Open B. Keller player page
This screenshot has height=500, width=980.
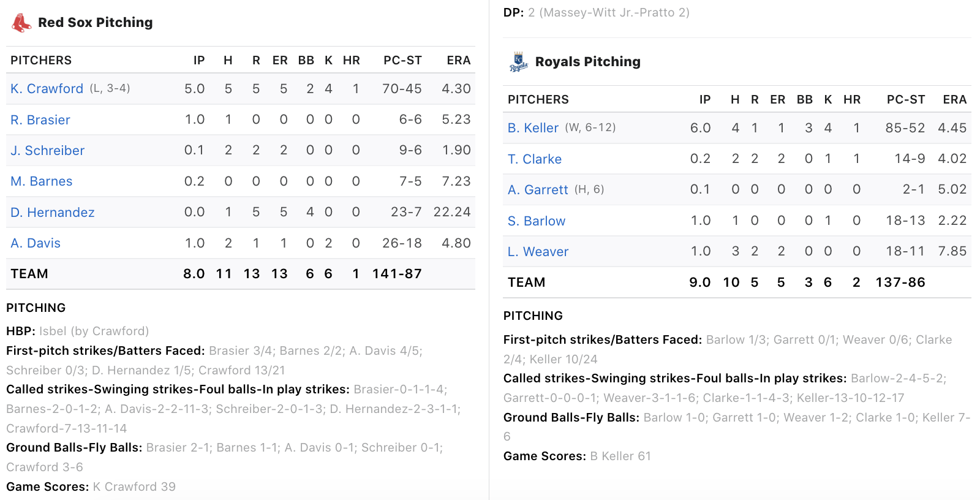(x=533, y=128)
